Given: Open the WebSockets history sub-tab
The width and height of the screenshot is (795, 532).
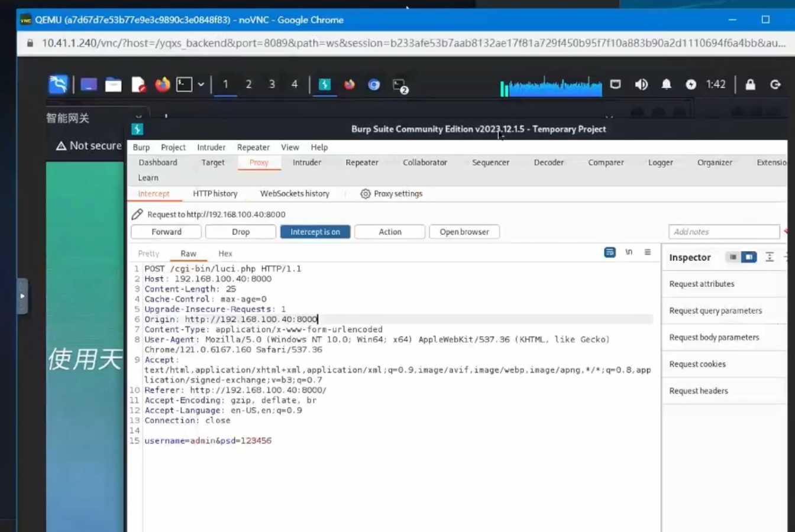Looking at the screenshot, I should click(295, 194).
